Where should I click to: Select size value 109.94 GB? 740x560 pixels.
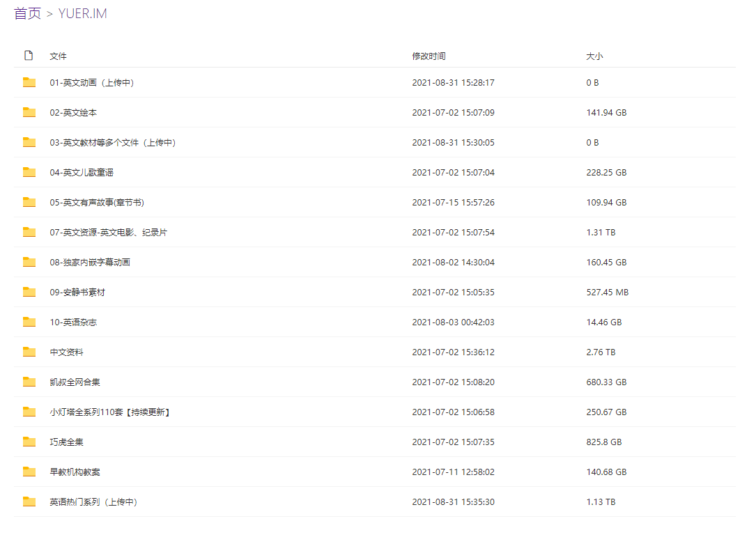click(606, 203)
